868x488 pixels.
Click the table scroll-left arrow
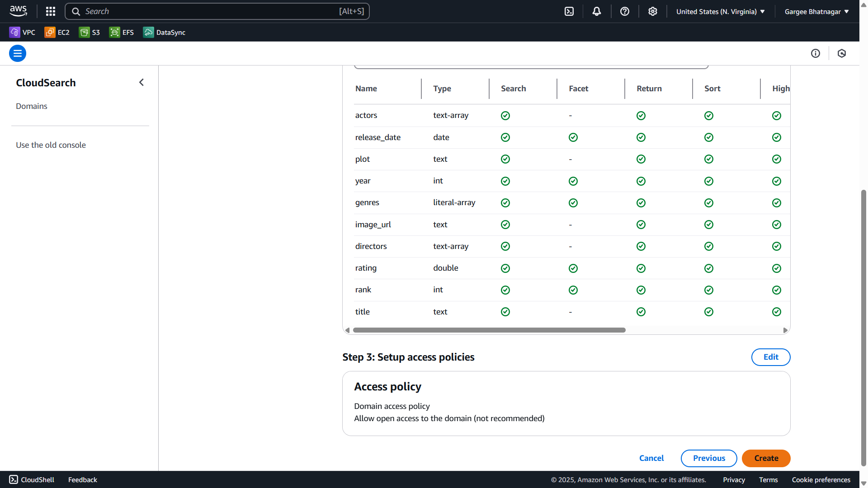point(347,330)
